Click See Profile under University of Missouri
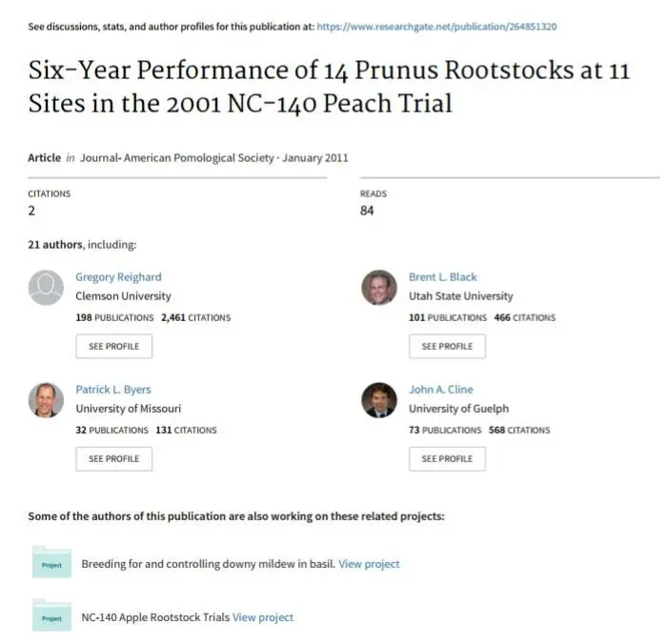 pyautogui.click(x=114, y=459)
